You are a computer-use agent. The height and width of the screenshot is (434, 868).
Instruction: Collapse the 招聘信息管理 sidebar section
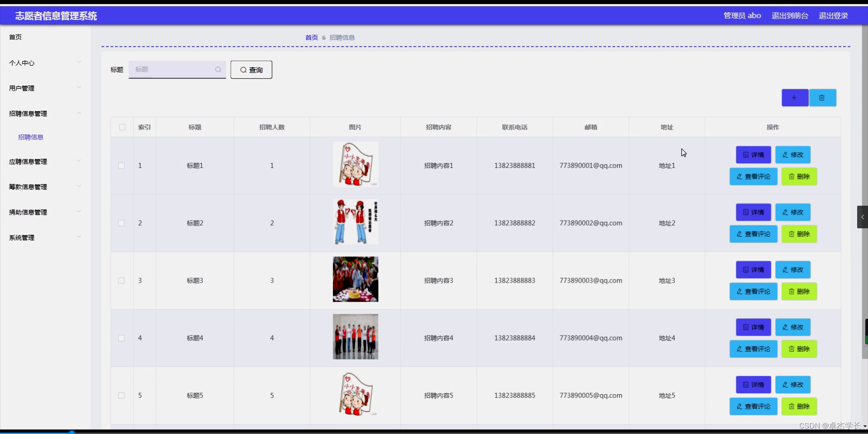point(44,113)
